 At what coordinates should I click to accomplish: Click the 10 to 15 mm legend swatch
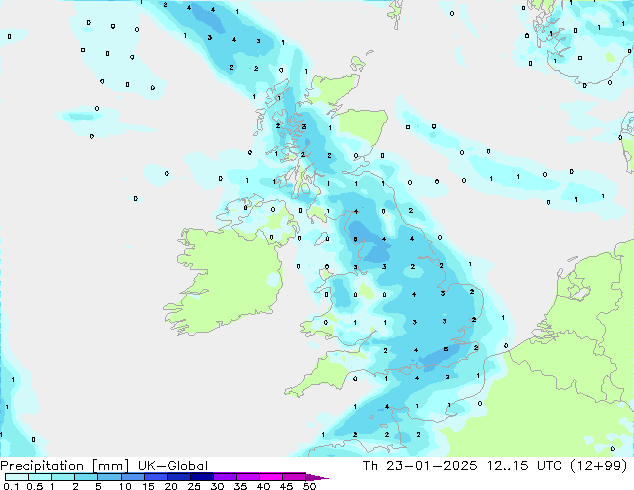(x=133, y=477)
